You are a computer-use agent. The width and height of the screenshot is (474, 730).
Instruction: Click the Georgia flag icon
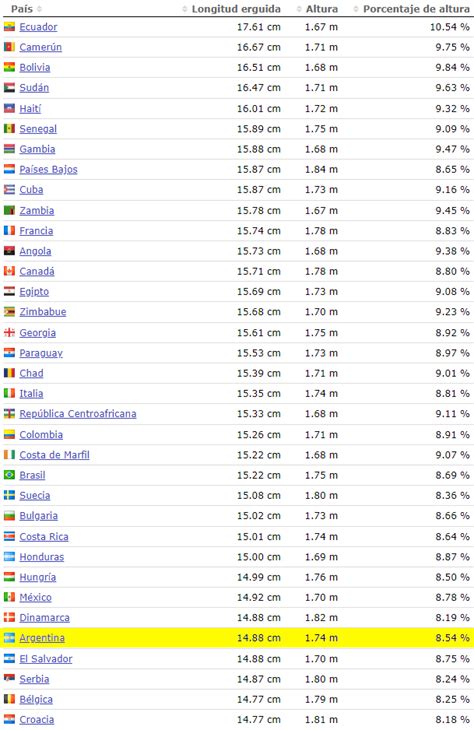(x=9, y=332)
